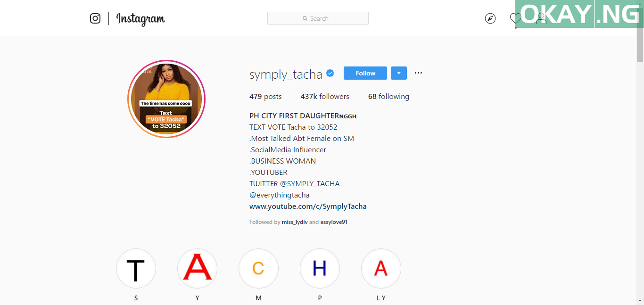View the symply_tacha profile picture story

(x=166, y=99)
